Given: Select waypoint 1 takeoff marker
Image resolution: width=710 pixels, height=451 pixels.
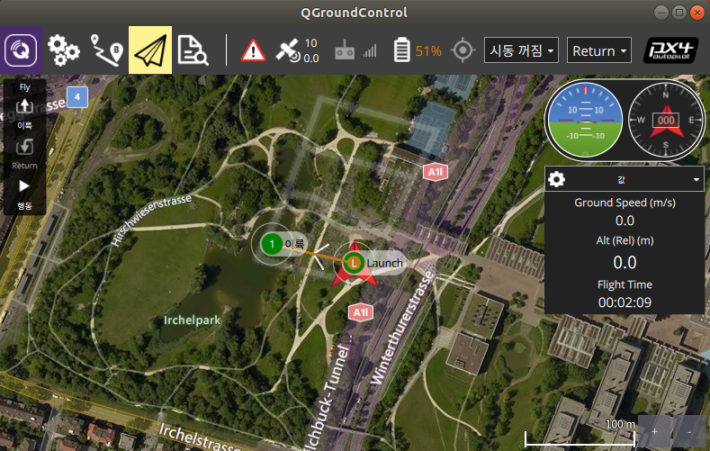Looking at the screenshot, I should click(272, 245).
